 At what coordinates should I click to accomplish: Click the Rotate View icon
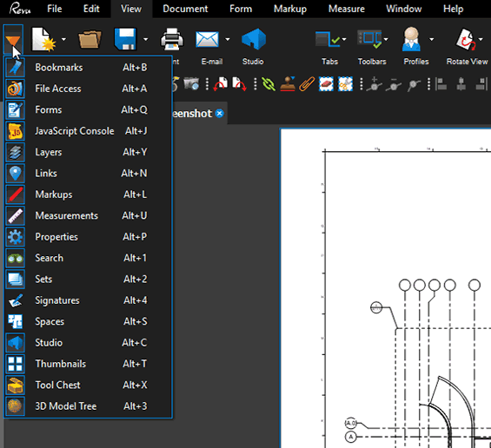466,39
